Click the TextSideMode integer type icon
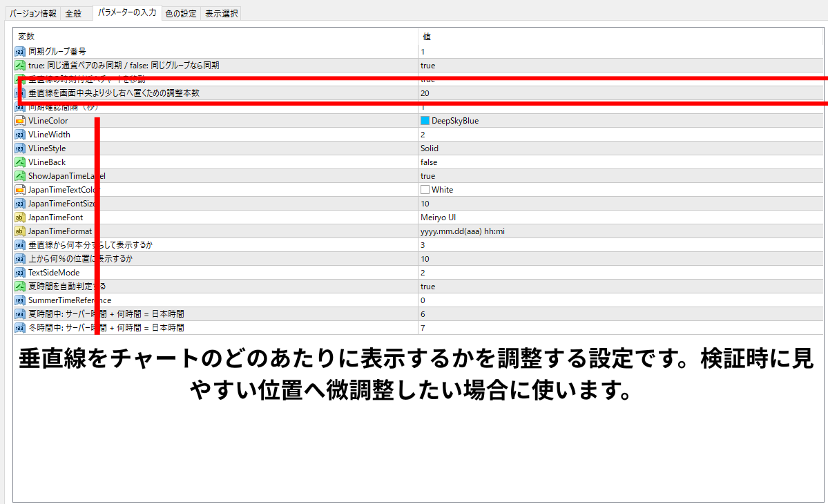The image size is (828, 504). (19, 273)
